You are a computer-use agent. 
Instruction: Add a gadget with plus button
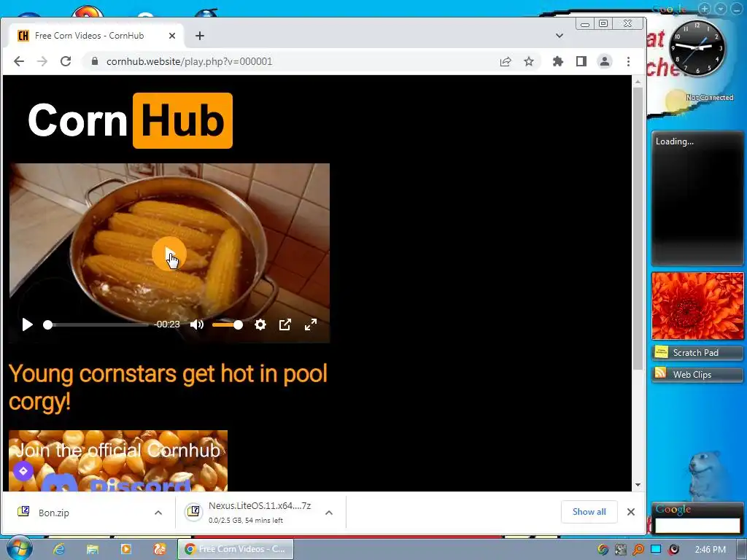click(x=705, y=9)
